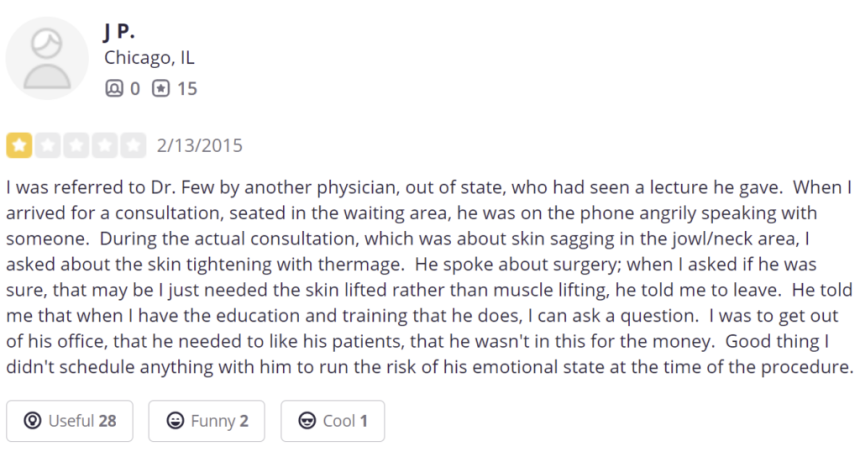Vote Cool via the word Cool
The height and width of the screenshot is (462, 860).
339,421
